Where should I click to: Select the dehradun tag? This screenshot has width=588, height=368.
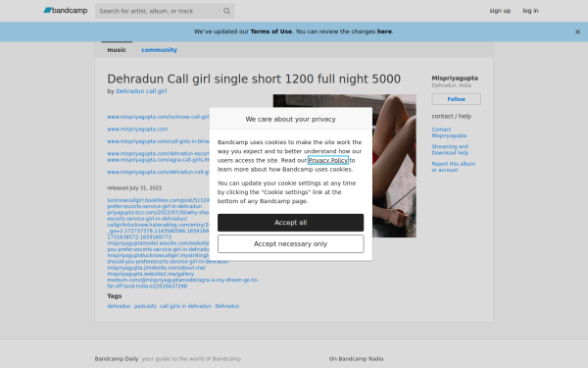(119, 306)
